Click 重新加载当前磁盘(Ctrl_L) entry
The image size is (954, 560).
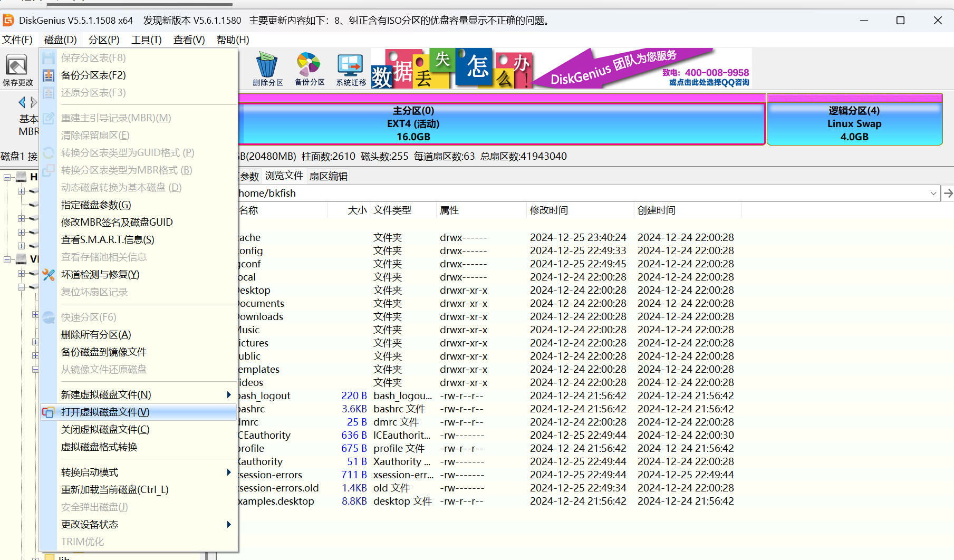click(x=139, y=490)
